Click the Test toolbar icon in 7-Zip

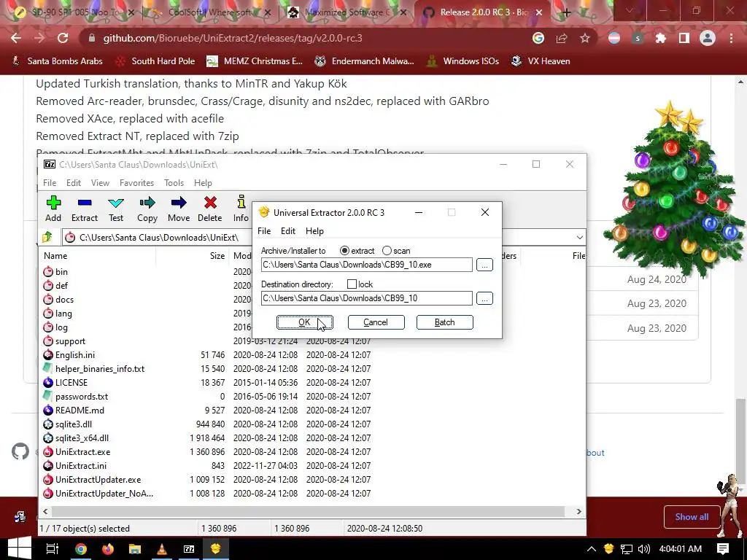pos(116,209)
